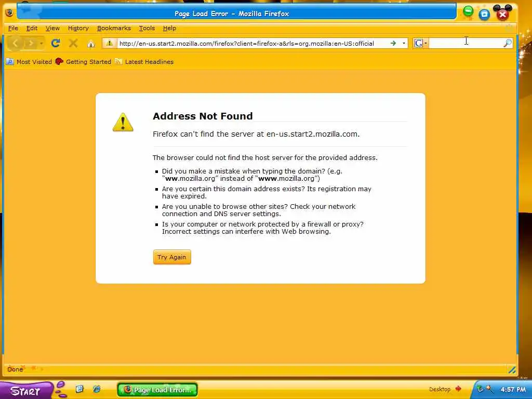Go back with the Back arrow button

(15, 43)
